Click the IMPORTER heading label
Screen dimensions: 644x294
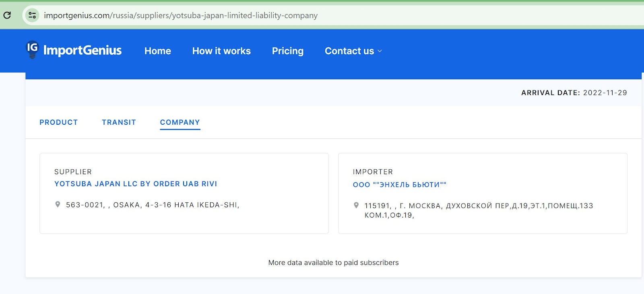(373, 172)
